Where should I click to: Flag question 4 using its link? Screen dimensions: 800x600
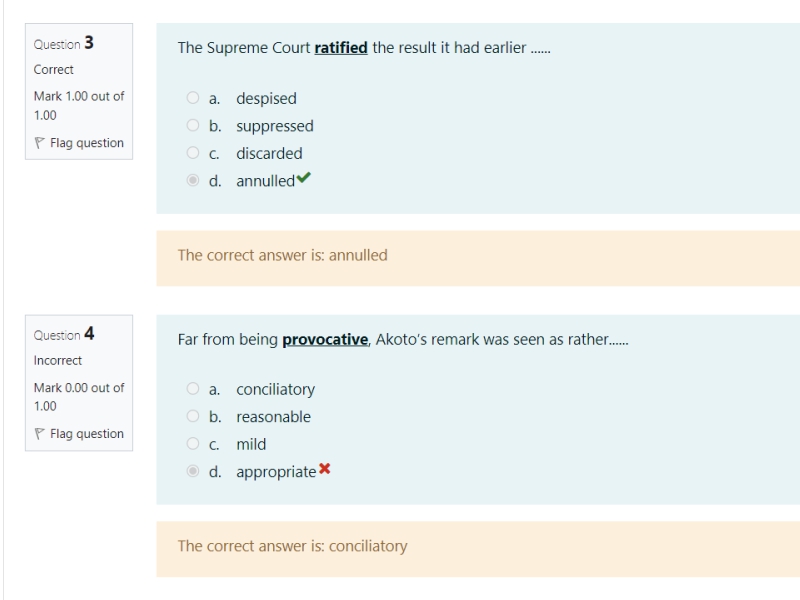tap(87, 434)
